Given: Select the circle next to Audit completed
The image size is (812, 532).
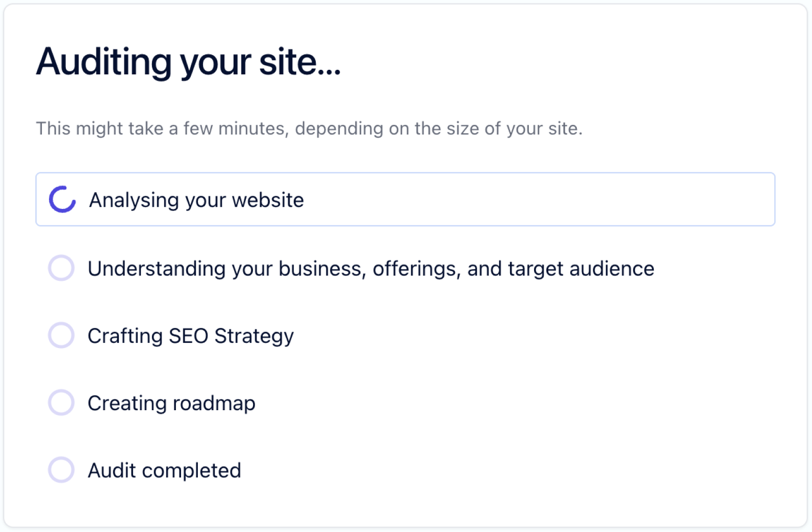Looking at the screenshot, I should tap(61, 469).
